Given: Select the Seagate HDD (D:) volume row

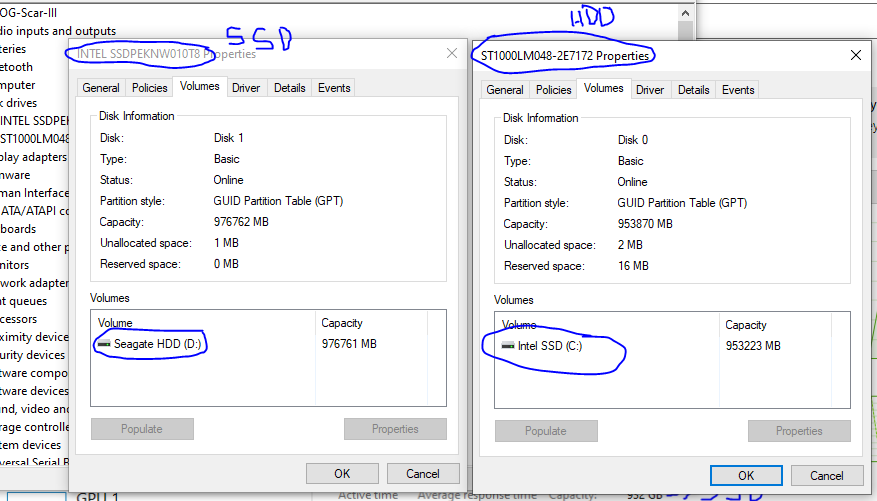Looking at the screenshot, I should (259, 344).
